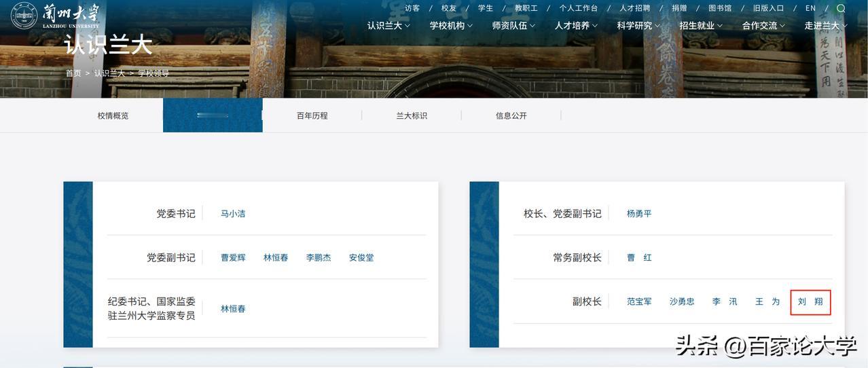Expand the 招生就业 navigation menu
868x368 pixels.
701,26
